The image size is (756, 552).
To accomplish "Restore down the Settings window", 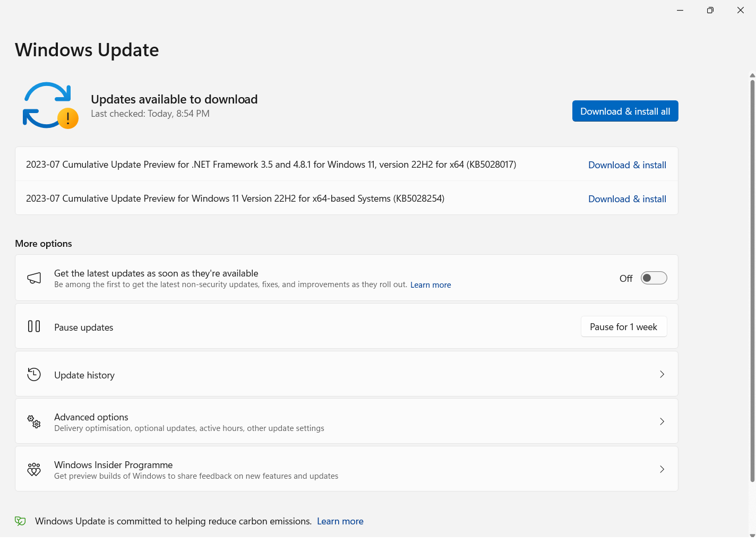I will click(x=710, y=10).
